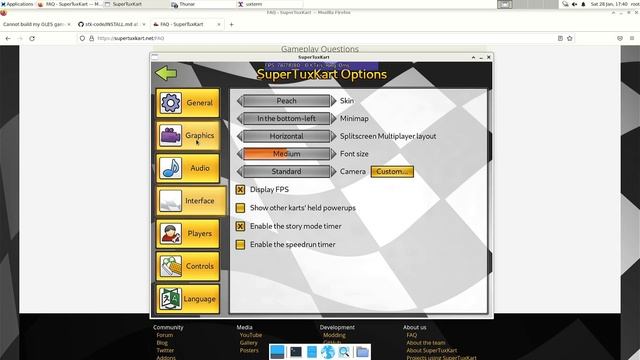
Task: Launch terminal from bottom dock
Action: click(296, 352)
